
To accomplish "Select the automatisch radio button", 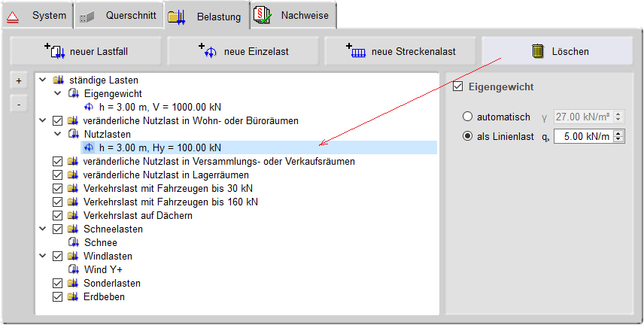I will pos(468,117).
